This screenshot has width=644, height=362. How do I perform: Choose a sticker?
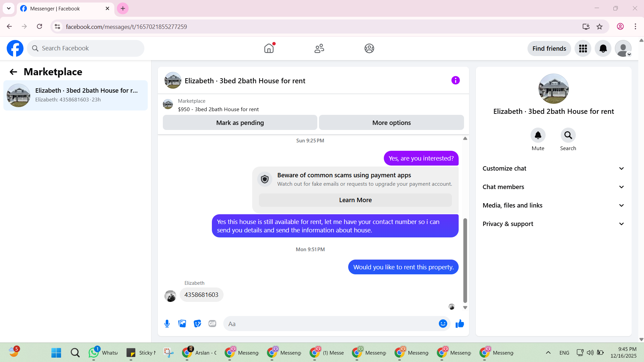tap(197, 324)
